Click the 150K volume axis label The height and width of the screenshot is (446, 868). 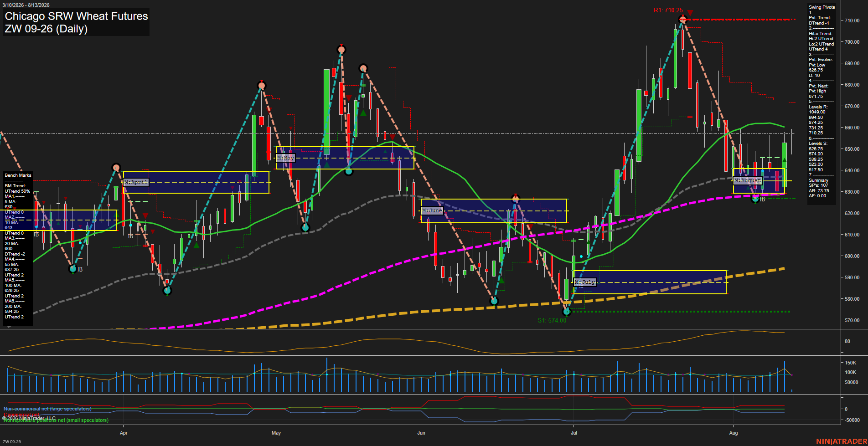click(851, 363)
